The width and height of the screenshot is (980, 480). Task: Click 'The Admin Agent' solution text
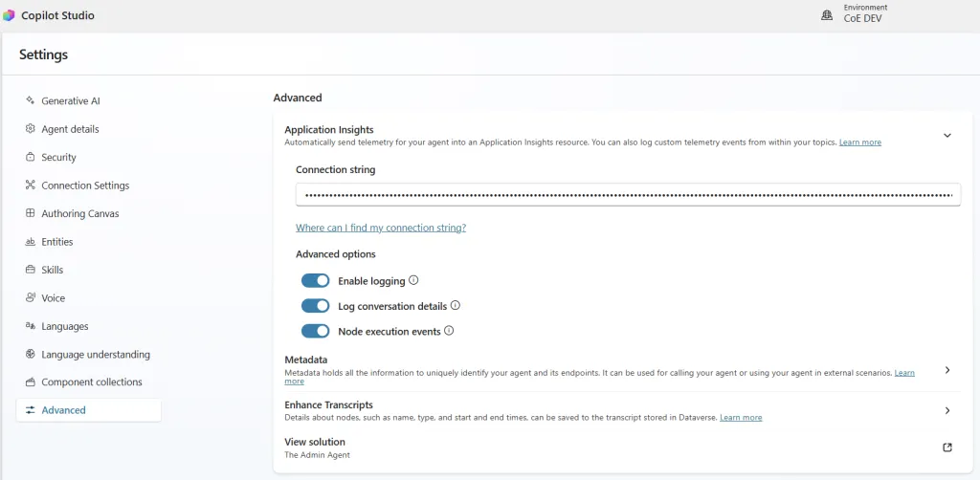point(317,455)
